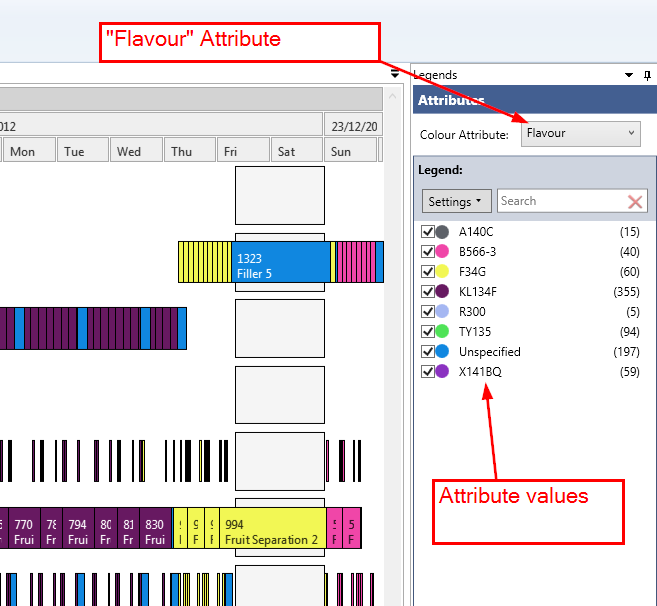The image size is (657, 606).
Task: Click the TY135 green colour swatch
Action: tap(442, 331)
